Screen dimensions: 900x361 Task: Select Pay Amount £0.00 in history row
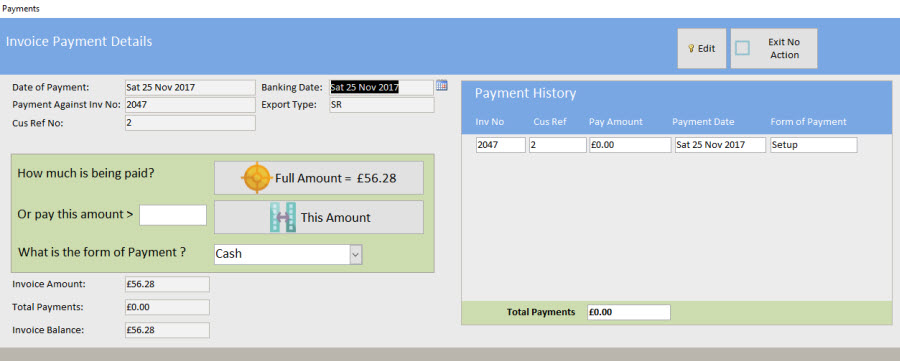coord(630,145)
